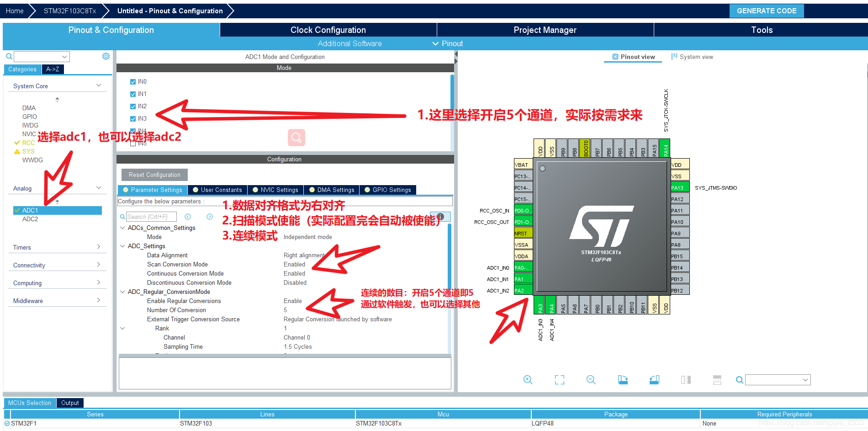Click the parameter search magnifier icon
Viewport: 868px width, 431px height.
tap(122, 217)
